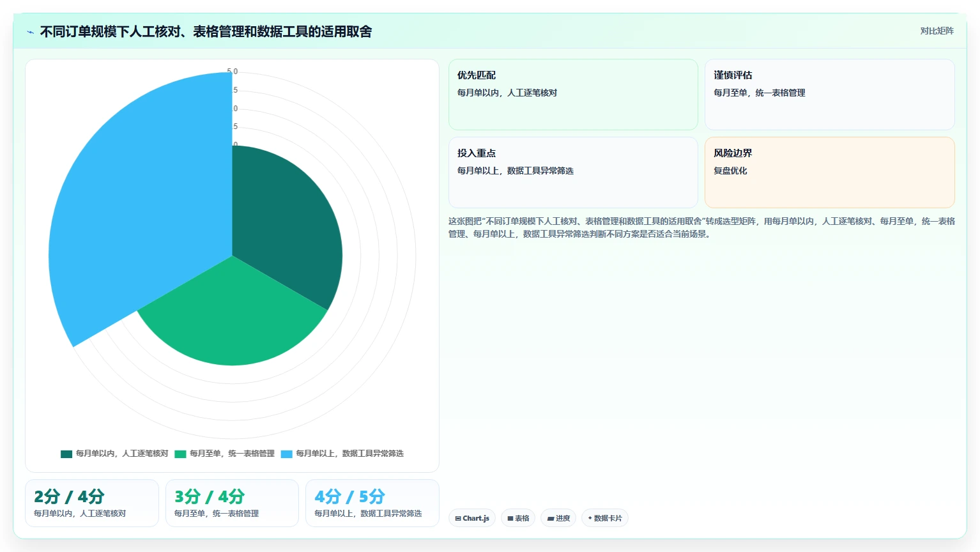Click the header icon beside the title
Screen dimensions: 980x552
(30, 32)
